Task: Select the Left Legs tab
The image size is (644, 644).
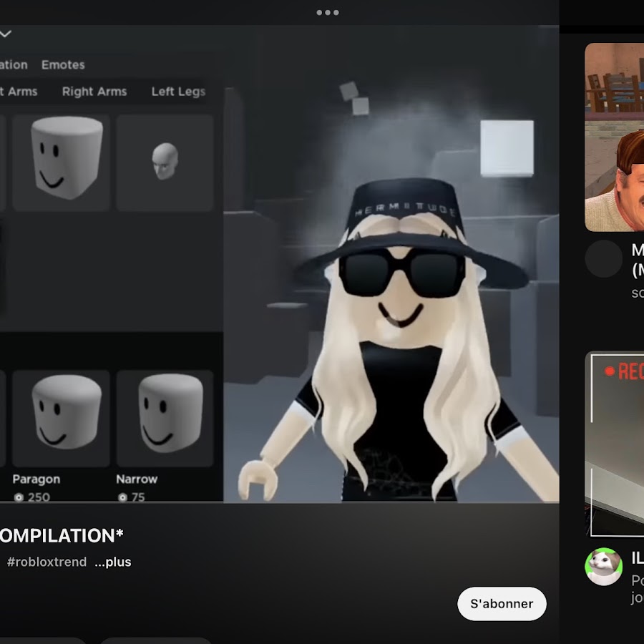Action: pos(178,91)
